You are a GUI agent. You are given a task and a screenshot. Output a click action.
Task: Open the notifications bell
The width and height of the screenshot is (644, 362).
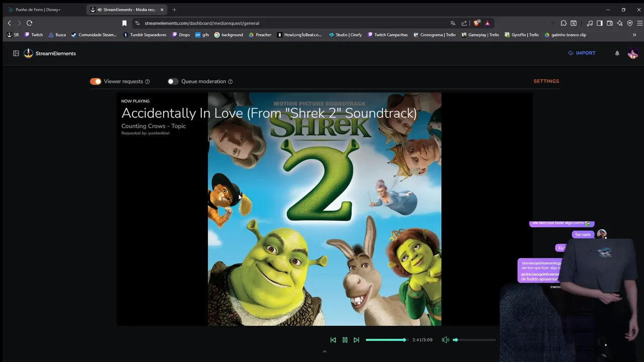click(x=617, y=53)
